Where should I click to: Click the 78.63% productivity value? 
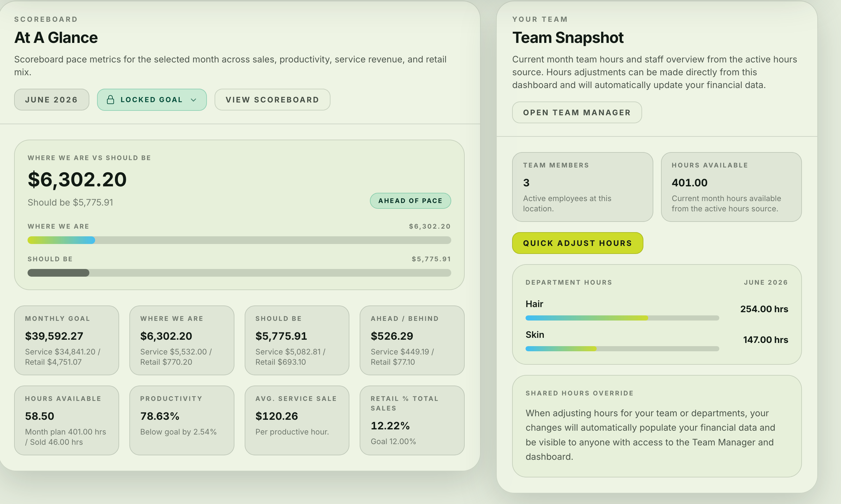pos(159,416)
